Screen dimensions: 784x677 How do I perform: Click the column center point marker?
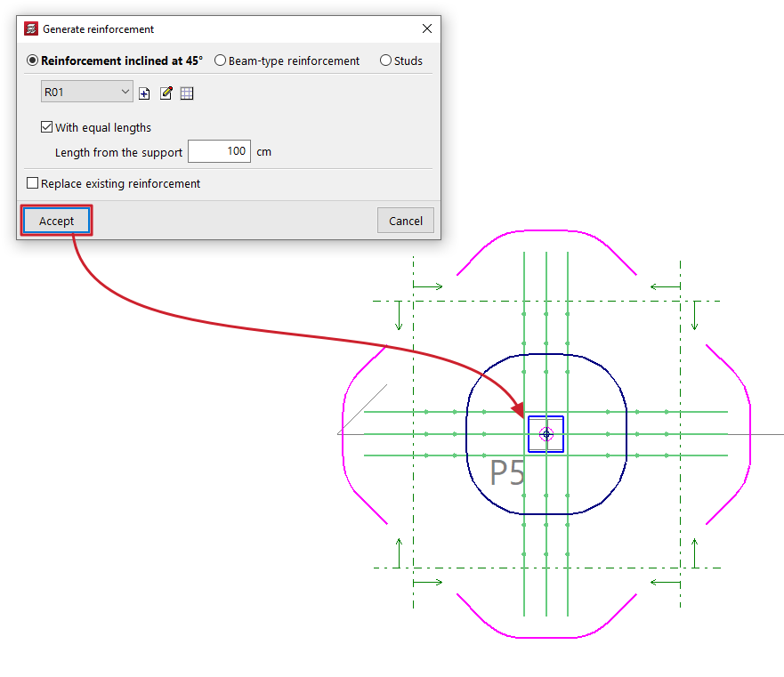[546, 434]
